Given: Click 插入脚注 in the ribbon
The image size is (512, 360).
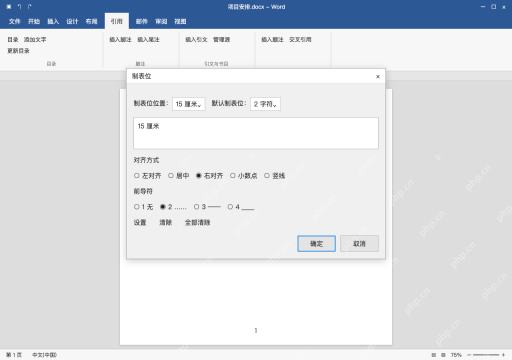Looking at the screenshot, I should (120, 39).
